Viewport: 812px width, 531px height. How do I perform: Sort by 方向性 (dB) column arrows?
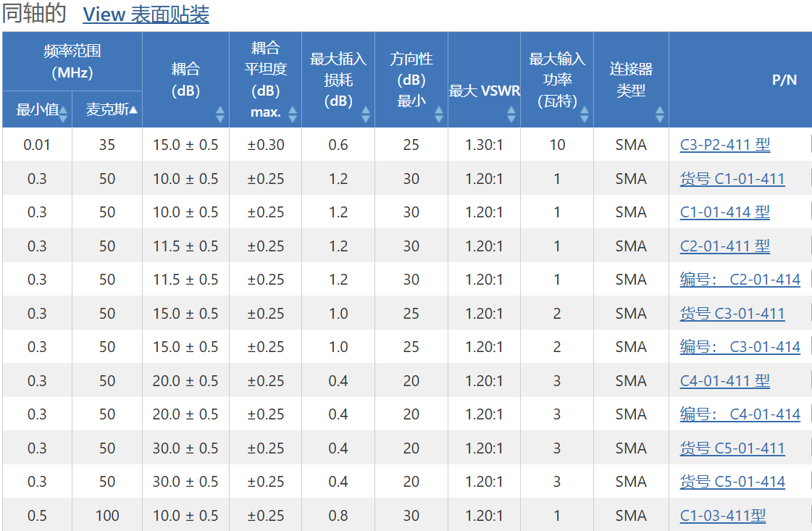click(x=439, y=114)
